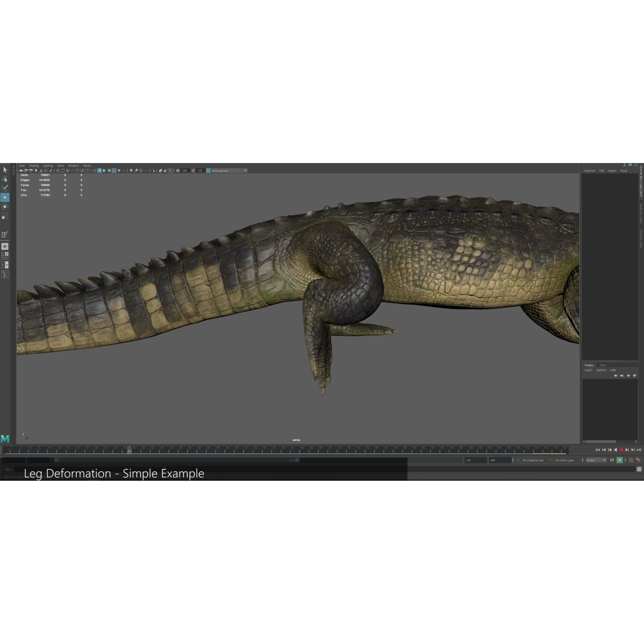Toggle the Outliner panel layout icon
This screenshot has width=644, height=644.
point(5,274)
